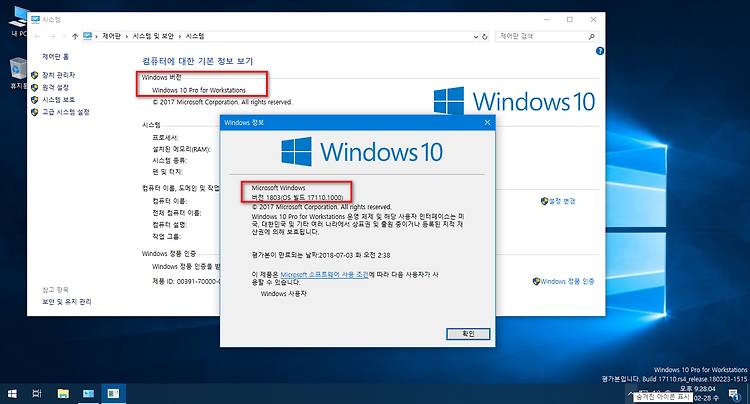Open 시스템 보호 link
750x404 pixels.
click(58, 99)
